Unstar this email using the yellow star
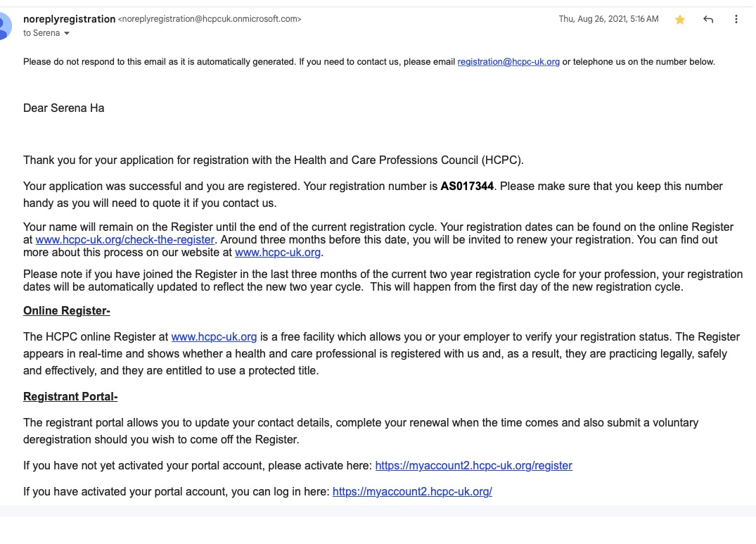 click(x=680, y=20)
